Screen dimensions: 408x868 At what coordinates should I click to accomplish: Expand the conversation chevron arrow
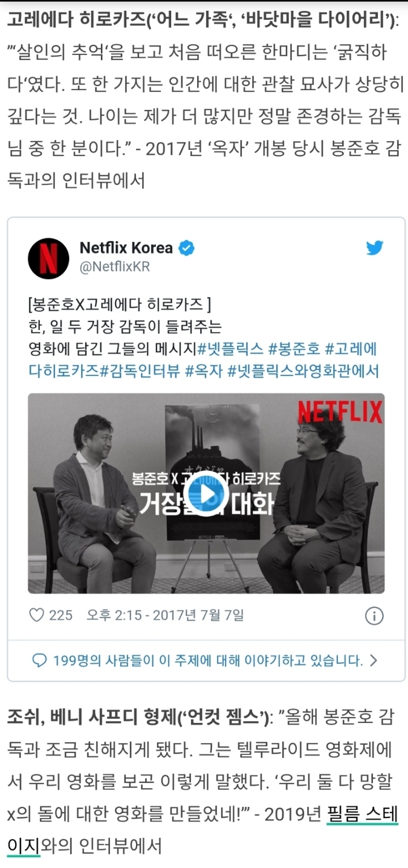click(x=373, y=660)
